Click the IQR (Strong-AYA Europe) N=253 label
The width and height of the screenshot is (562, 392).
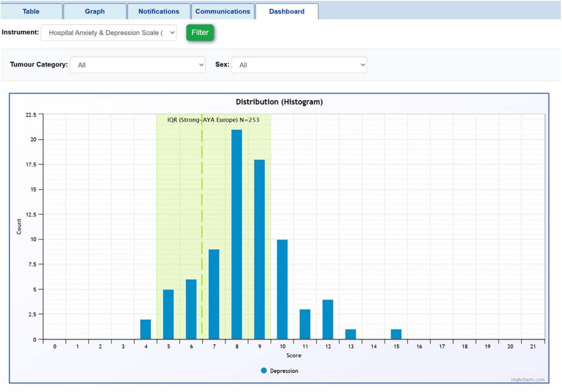pos(213,119)
